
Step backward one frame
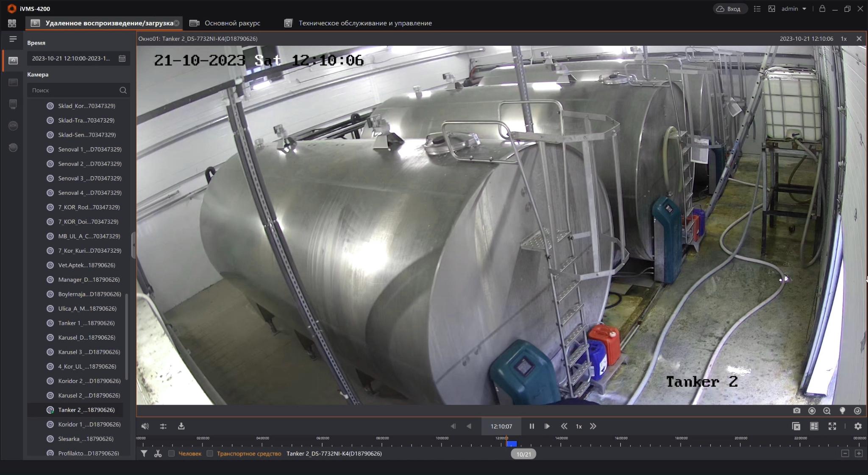click(x=453, y=426)
